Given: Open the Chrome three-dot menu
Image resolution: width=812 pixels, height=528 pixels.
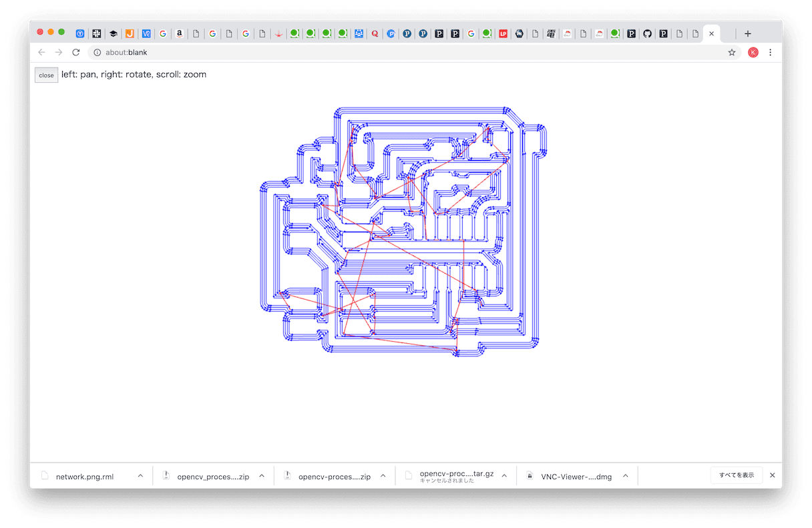Looking at the screenshot, I should [770, 52].
